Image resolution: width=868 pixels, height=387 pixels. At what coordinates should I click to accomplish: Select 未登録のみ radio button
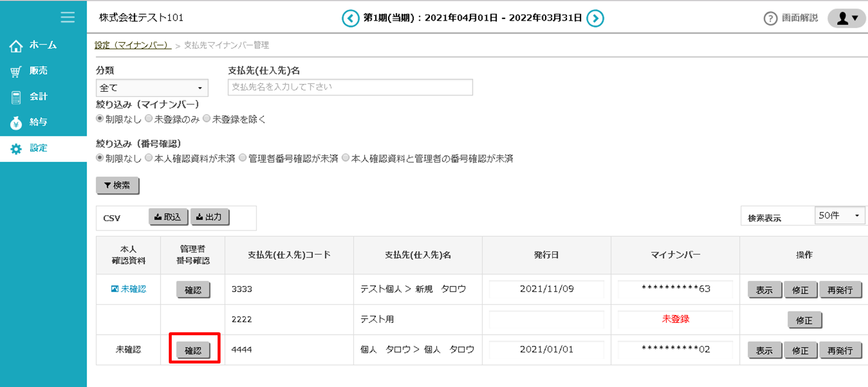click(149, 119)
